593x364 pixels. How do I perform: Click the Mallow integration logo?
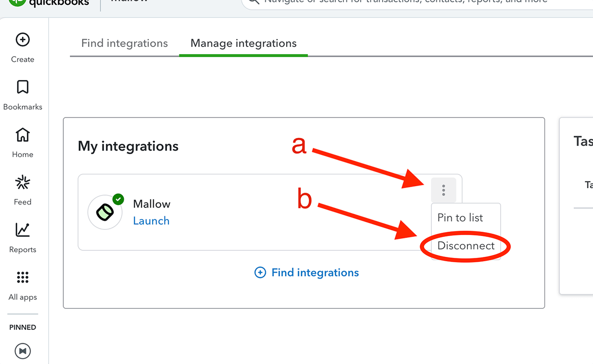104,212
